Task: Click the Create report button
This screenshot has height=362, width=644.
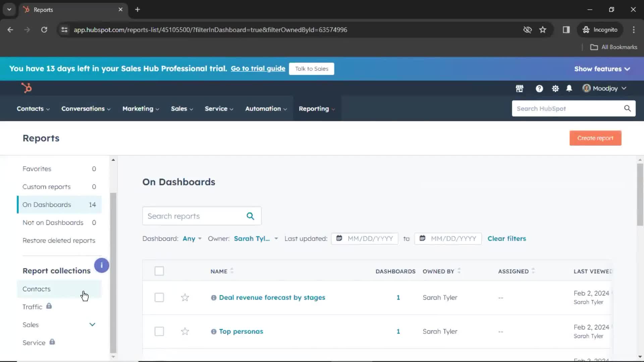Action: [595, 137]
